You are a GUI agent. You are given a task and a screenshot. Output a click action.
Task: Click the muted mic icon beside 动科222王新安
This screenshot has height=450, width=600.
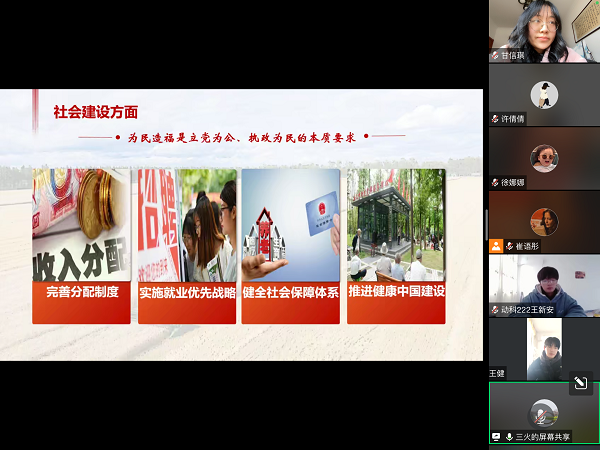(x=495, y=310)
